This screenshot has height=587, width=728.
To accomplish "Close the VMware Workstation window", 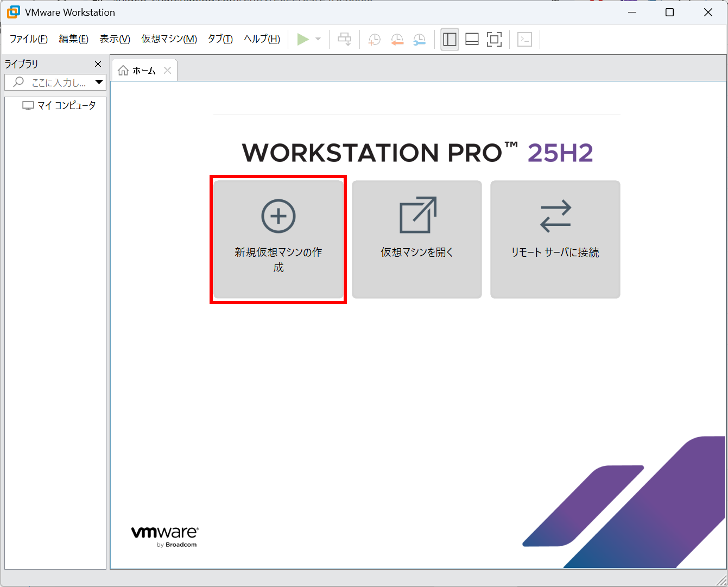I will 708,12.
